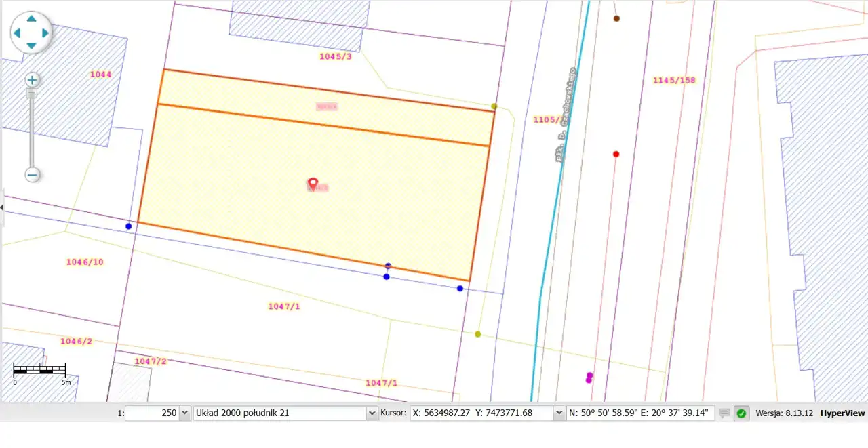Pan the map left with the arrow
Screen dimensions: 868x448
[x=17, y=33]
